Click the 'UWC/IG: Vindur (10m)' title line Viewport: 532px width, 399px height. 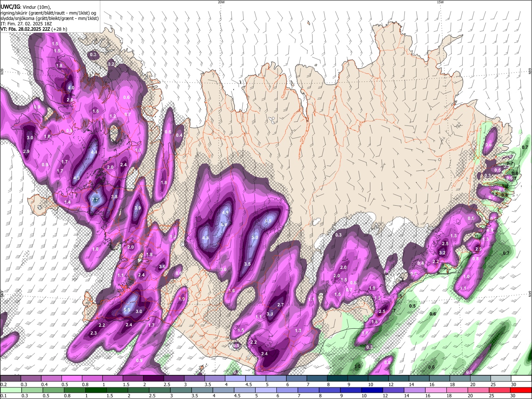point(25,7)
